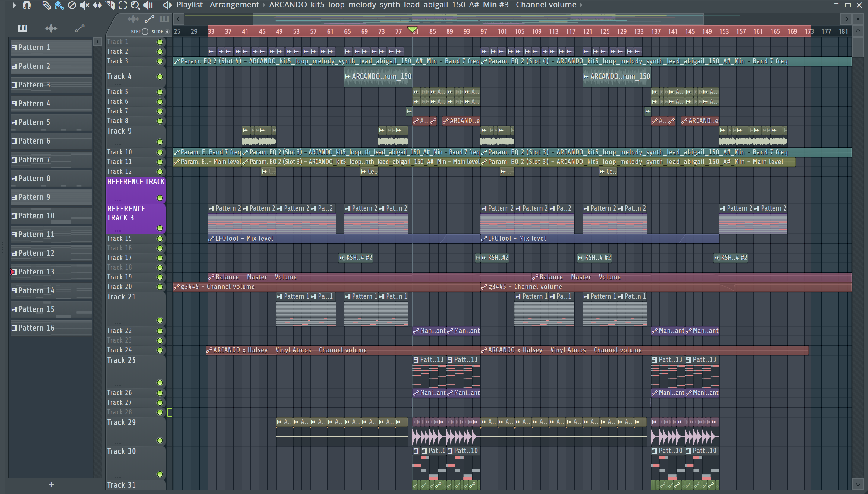Mute Track 29 with its green light
This screenshot has width=868, height=494.
(160, 441)
